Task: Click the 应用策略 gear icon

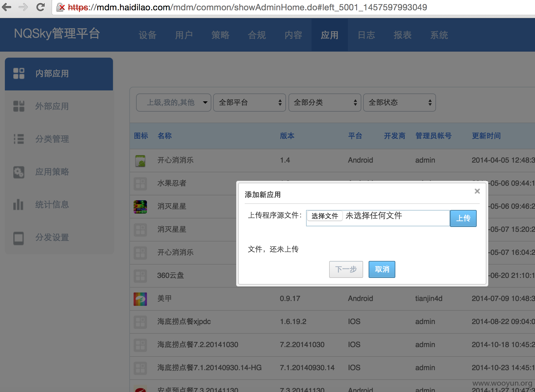Action: tap(19, 172)
